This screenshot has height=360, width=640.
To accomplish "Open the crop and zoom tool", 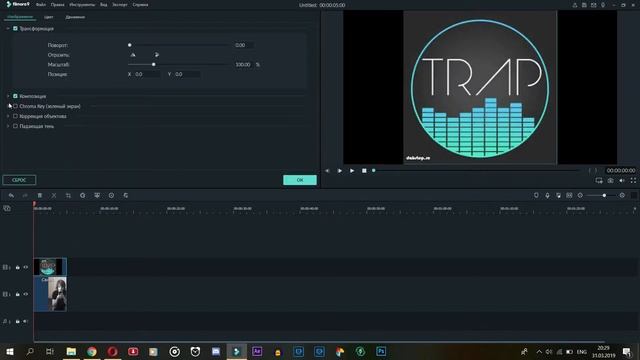I will pyautogui.click(x=68, y=196).
